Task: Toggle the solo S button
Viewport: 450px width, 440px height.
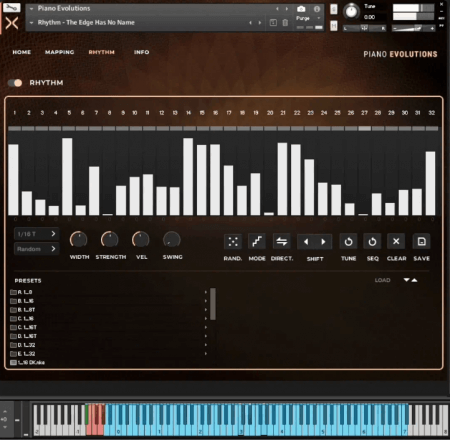Action: (334, 9)
